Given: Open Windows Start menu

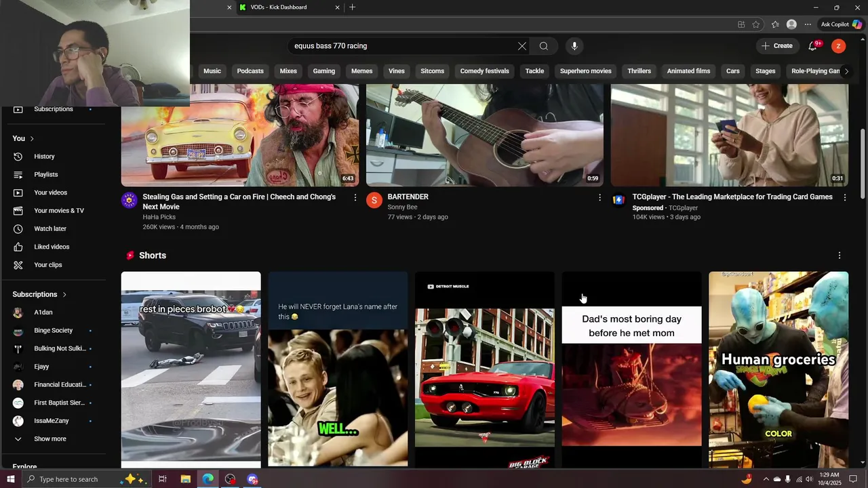Looking at the screenshot, I should click(x=10, y=479).
